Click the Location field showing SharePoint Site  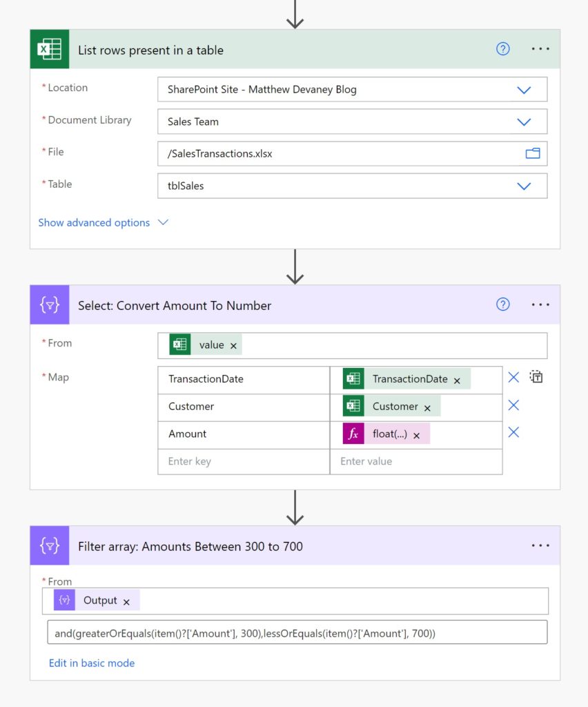[x=353, y=89]
